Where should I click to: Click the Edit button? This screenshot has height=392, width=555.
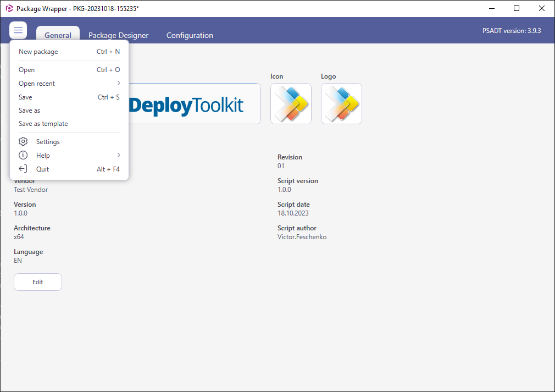38,282
